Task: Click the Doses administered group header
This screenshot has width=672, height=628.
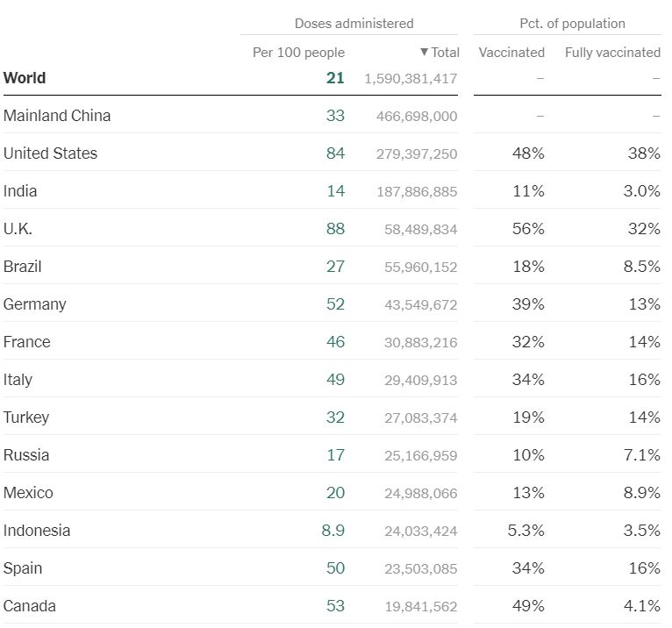Action: [x=354, y=24]
